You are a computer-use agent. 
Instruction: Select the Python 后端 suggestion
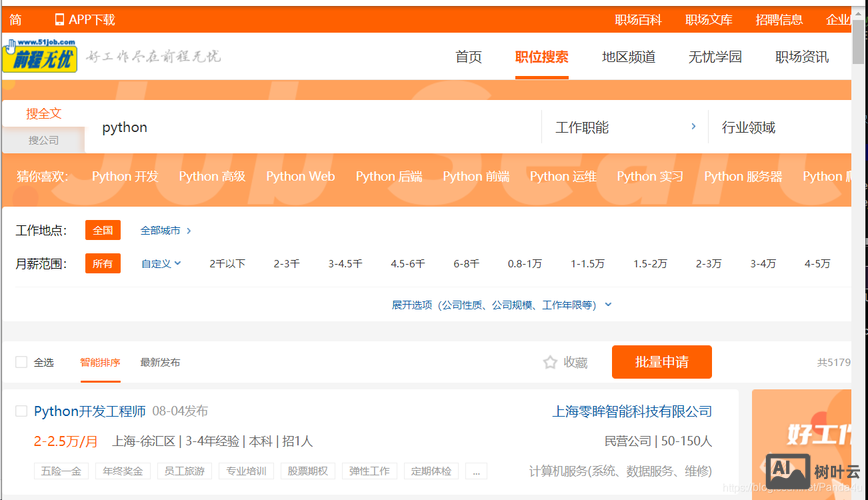tap(388, 176)
